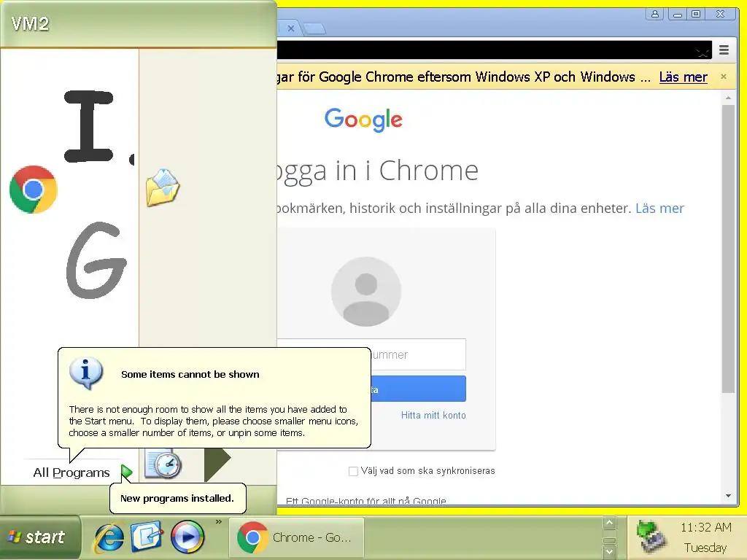The width and height of the screenshot is (747, 560).
Task: Click the network tray icon
Action: pos(651,537)
